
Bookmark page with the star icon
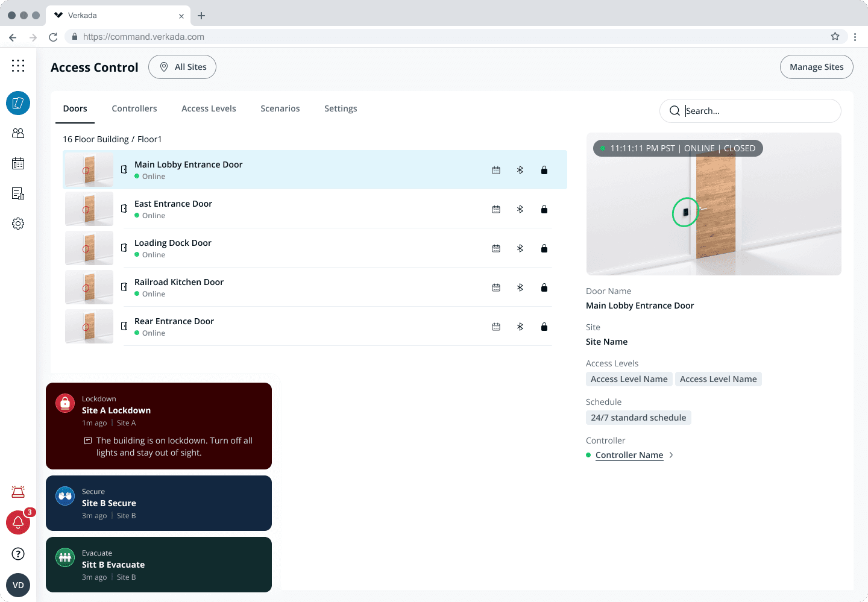(x=835, y=37)
